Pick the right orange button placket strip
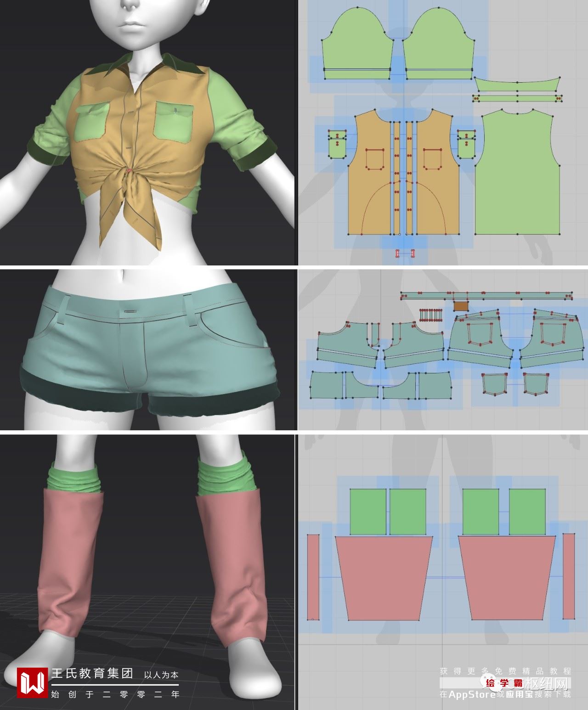This screenshot has width=588, height=710. pos(410,178)
